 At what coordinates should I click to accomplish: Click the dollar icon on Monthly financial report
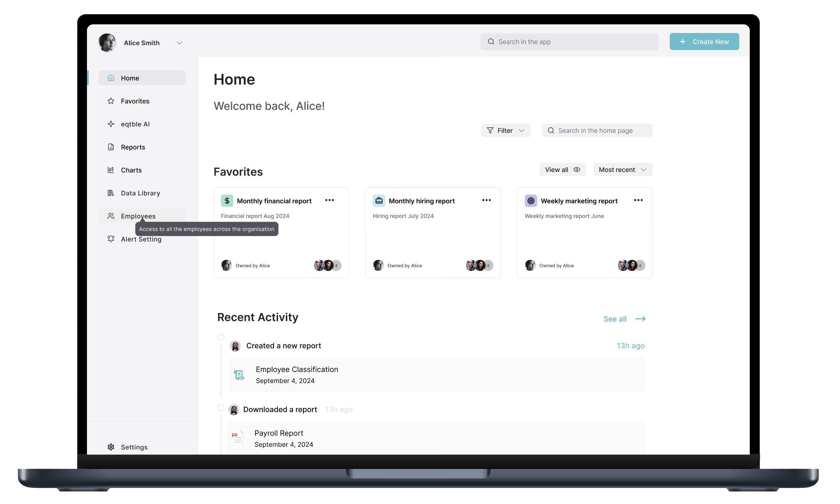point(227,201)
